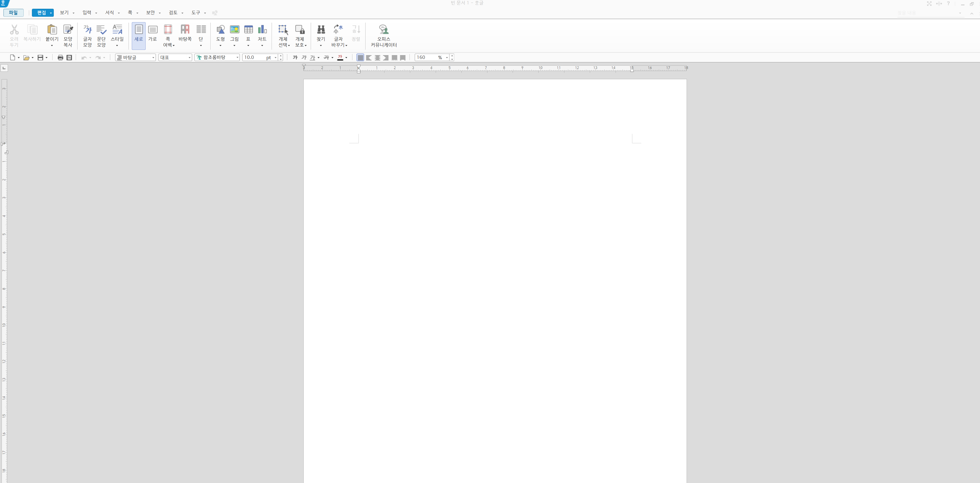Image resolution: width=980 pixels, height=483 pixels.
Task: Open the 바탕글 style dropdown
Action: (x=153, y=57)
